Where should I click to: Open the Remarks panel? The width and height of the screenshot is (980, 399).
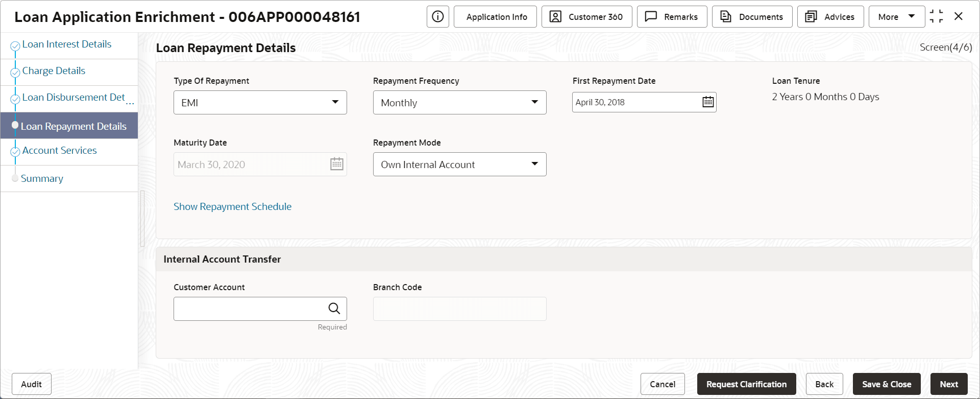click(x=672, y=17)
